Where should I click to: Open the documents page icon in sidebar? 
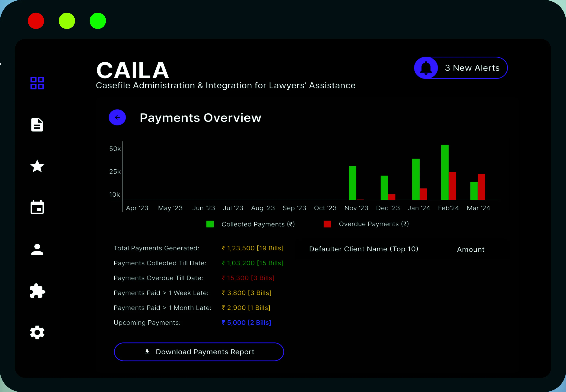[x=37, y=124]
